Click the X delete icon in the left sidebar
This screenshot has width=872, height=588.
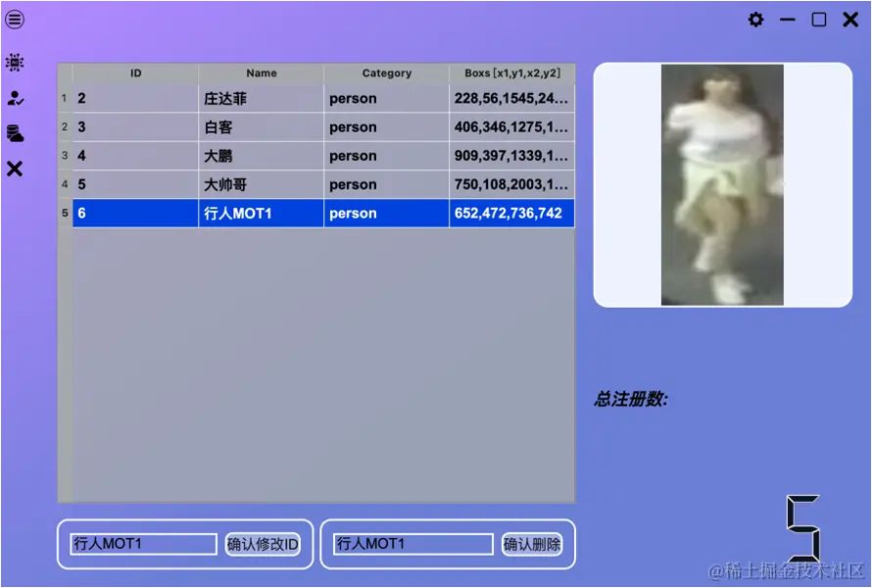click(14, 169)
